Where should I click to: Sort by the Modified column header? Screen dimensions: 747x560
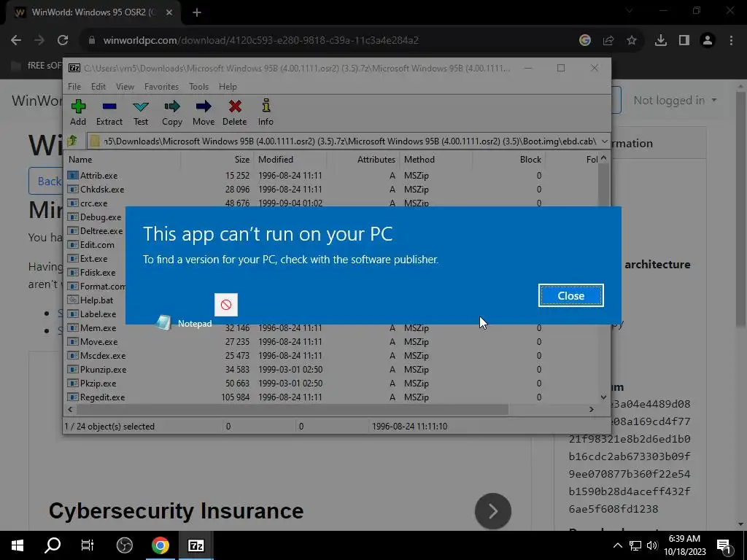tap(290, 160)
